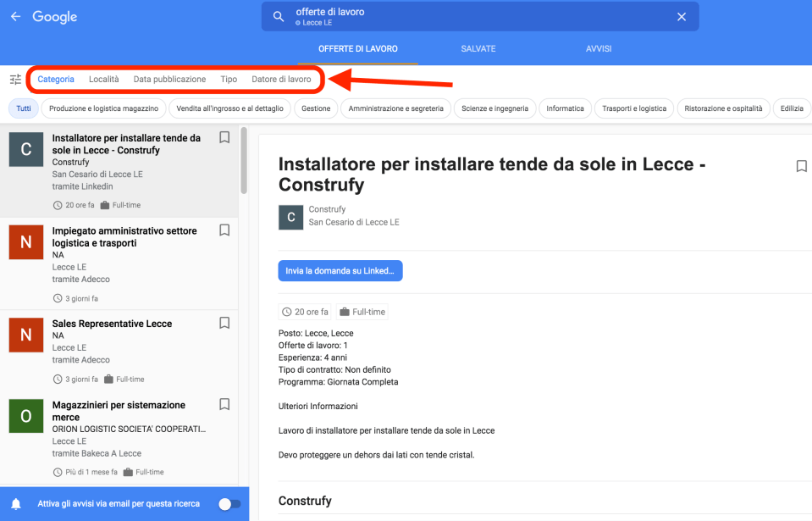Click the bell alert icon
The height and width of the screenshot is (521, 812).
tap(15, 504)
